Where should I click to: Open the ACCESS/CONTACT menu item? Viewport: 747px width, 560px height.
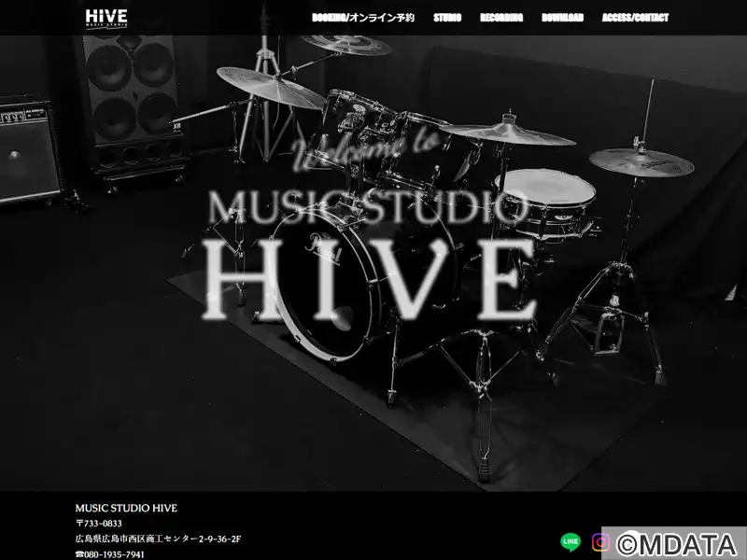coord(635,18)
